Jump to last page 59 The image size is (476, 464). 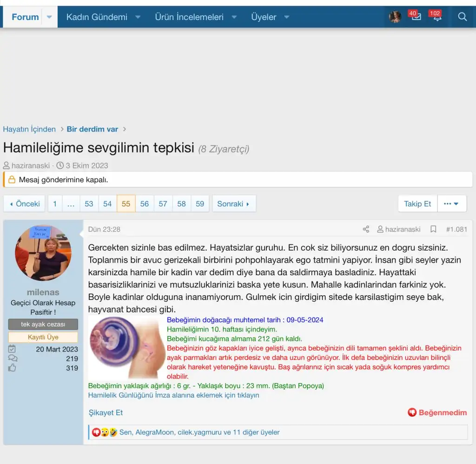pos(200,204)
